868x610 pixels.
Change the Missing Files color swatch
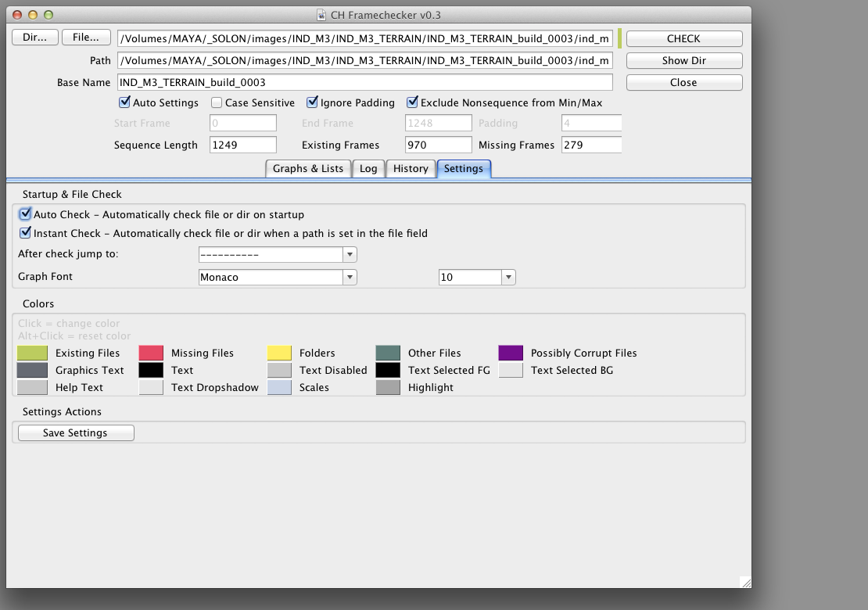coord(151,353)
